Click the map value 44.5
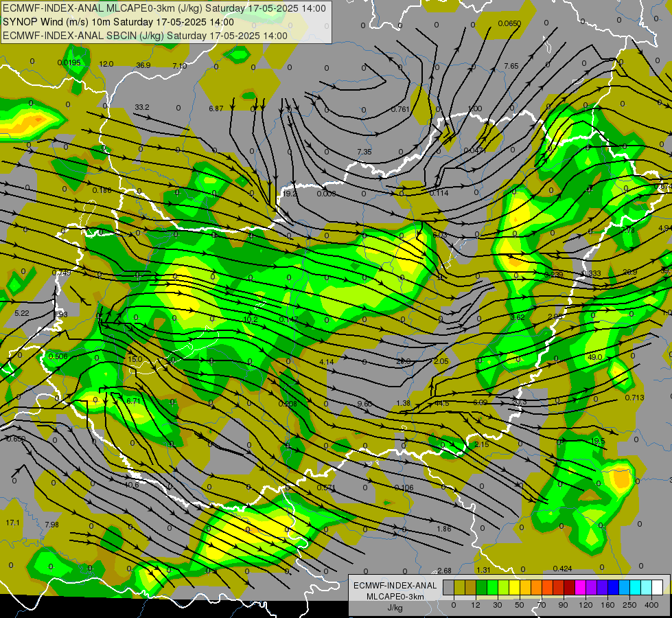672x618 pixels. [x=442, y=403]
